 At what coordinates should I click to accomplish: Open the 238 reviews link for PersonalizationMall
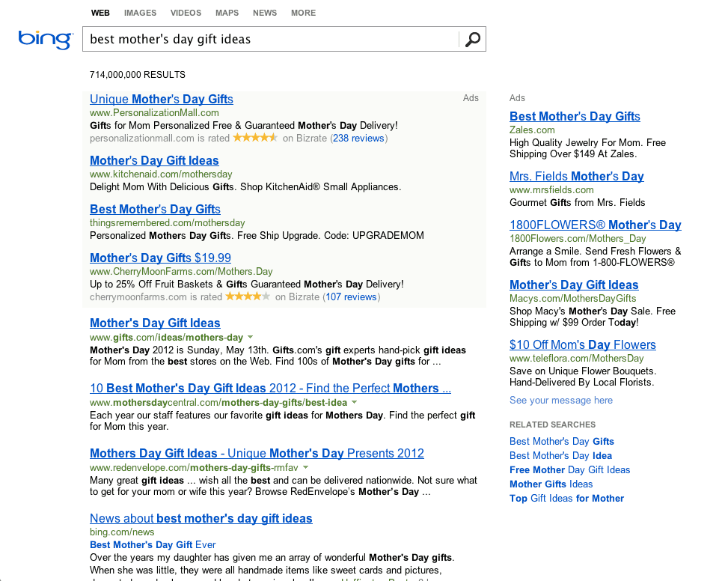pos(358,139)
